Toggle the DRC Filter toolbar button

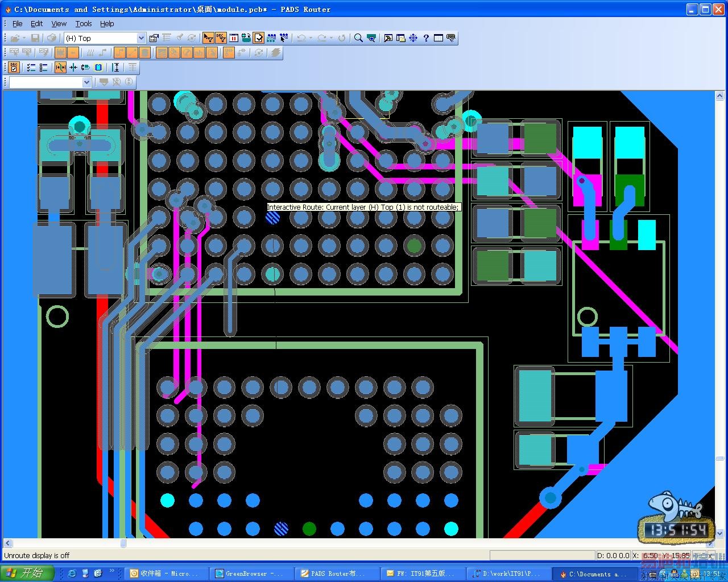(x=221, y=38)
